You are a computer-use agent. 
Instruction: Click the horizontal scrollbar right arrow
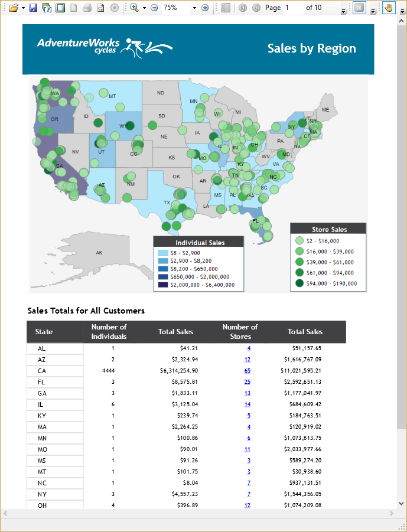click(392, 513)
